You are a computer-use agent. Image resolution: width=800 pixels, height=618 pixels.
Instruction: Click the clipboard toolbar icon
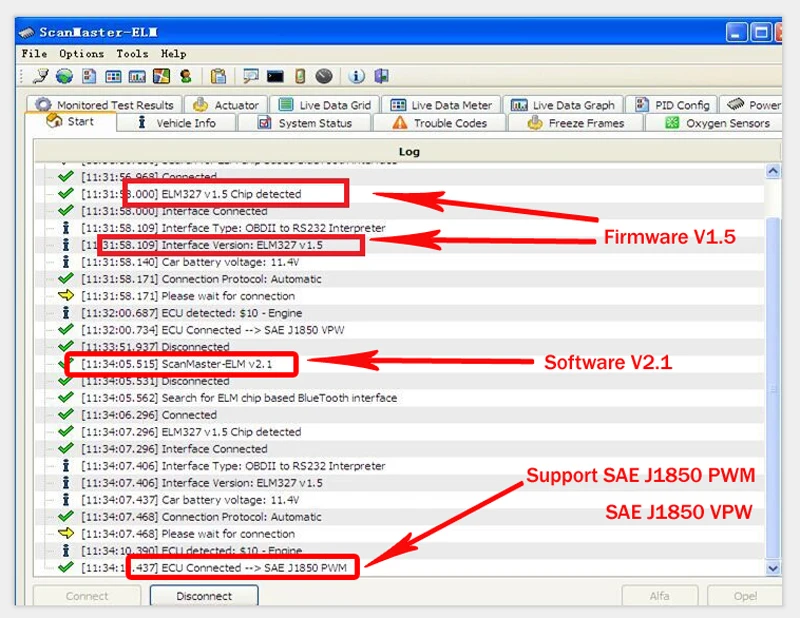[x=218, y=76]
